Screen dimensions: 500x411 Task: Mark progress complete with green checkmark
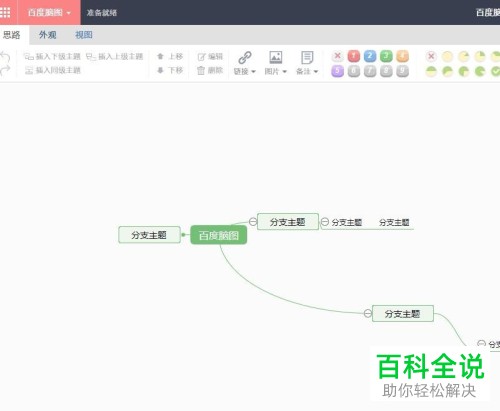(496, 71)
